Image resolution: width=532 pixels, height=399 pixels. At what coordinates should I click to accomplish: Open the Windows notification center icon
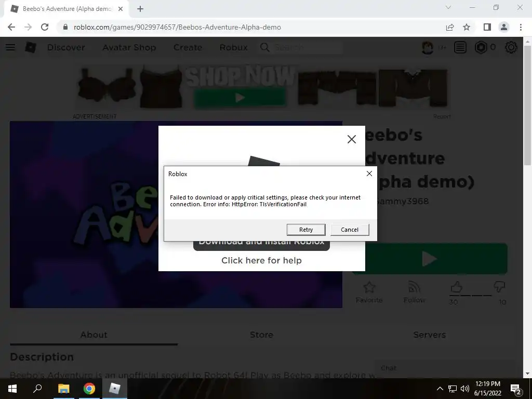(516, 389)
